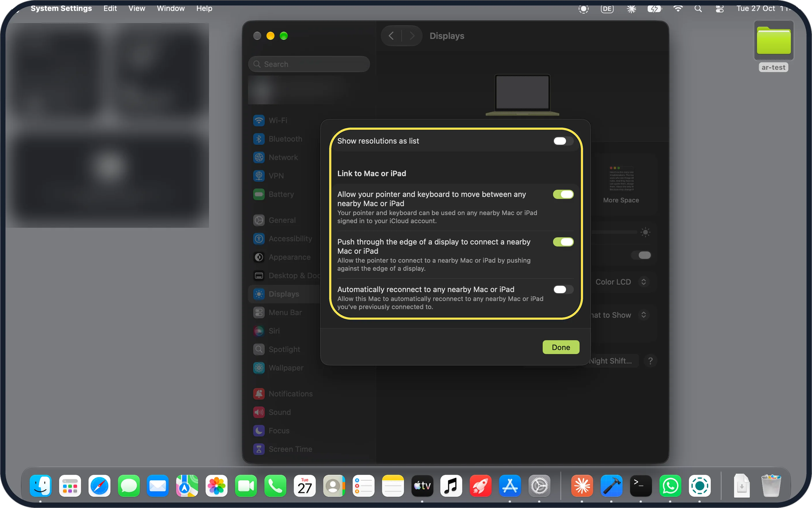This screenshot has height=508, width=812.
Task: Click the Done button in dialog
Action: coord(561,347)
